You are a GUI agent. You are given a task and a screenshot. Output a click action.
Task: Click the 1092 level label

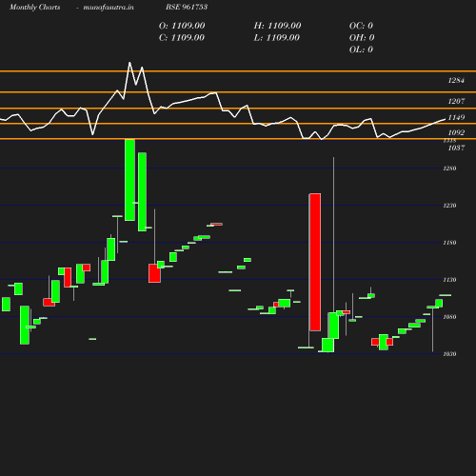click(456, 132)
